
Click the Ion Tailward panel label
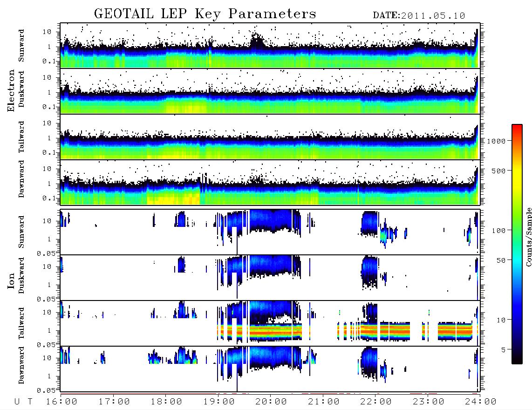coord(21,323)
